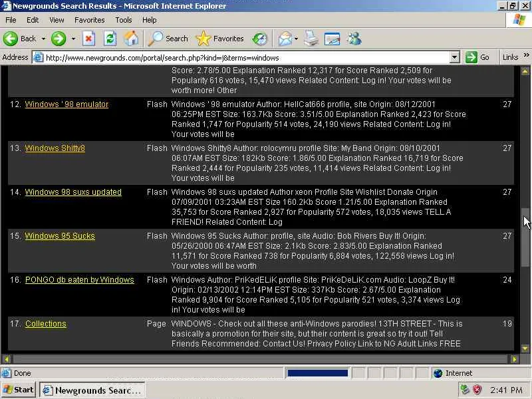532x399 pixels.
Task: Click the Done status bar text
Action: coord(23,373)
